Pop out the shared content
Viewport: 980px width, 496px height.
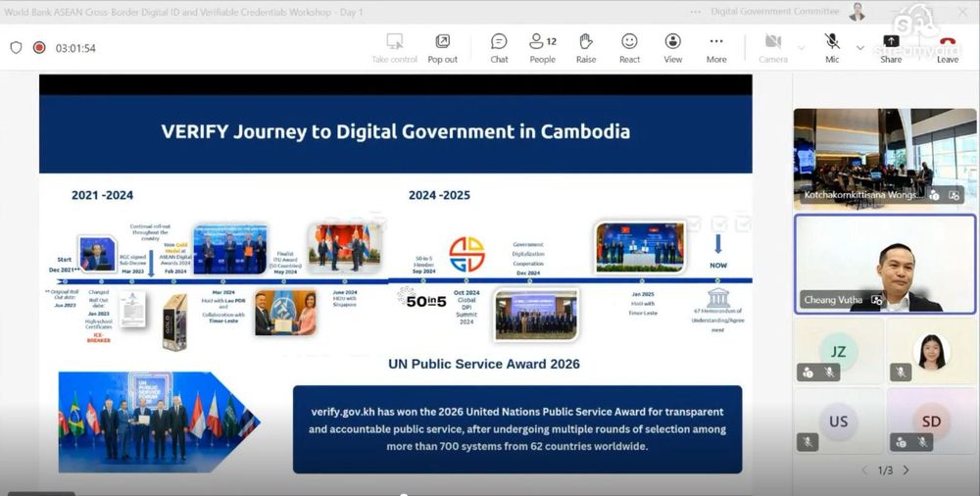443,48
